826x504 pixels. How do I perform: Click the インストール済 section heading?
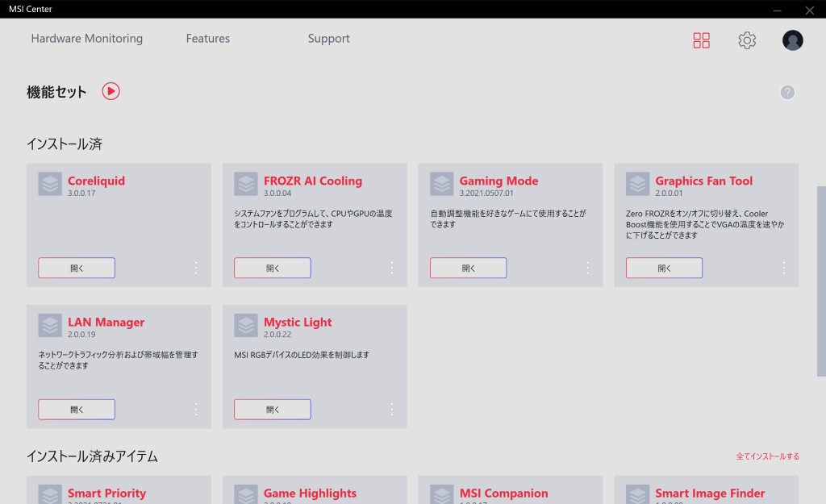[x=65, y=144]
